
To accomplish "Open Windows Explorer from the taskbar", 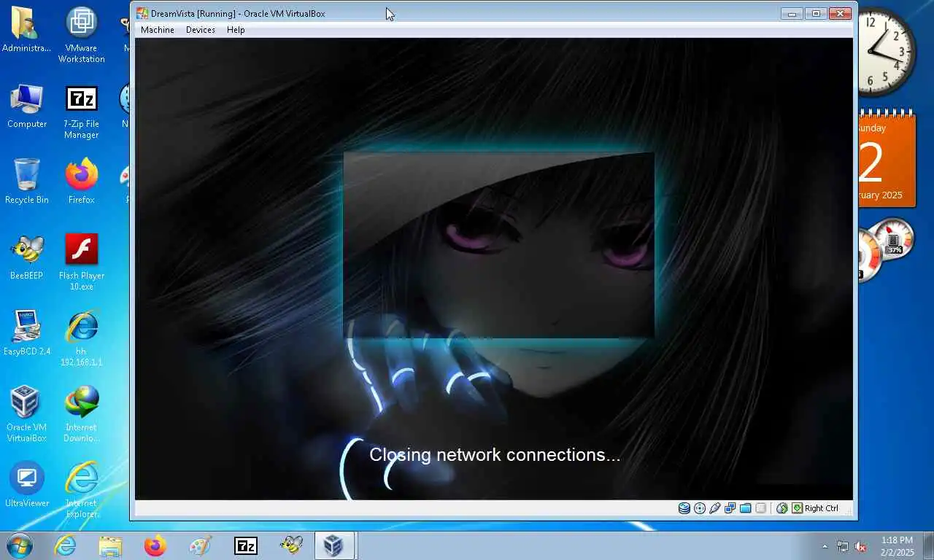I will 110,545.
